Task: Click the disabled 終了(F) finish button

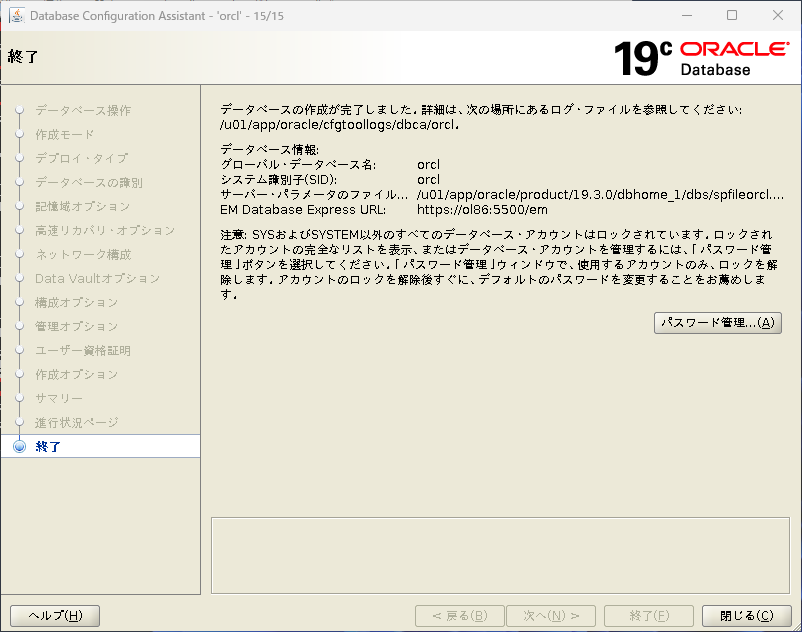Action: point(649,616)
